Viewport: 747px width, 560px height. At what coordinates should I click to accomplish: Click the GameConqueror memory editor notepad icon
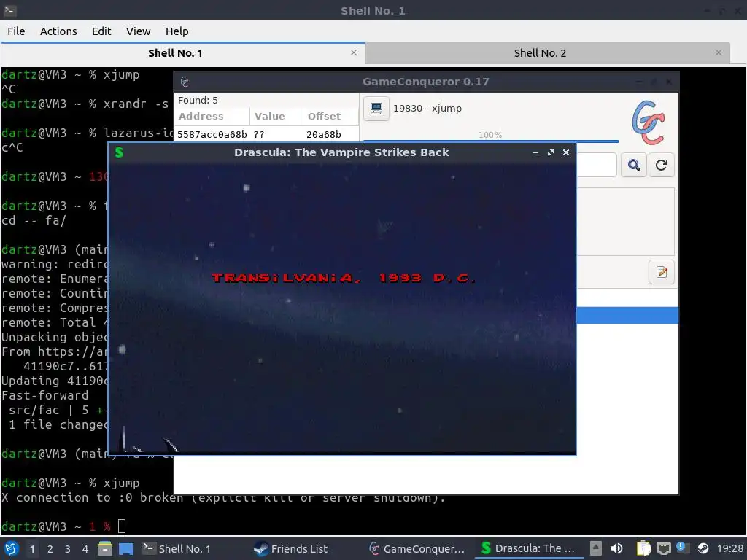(662, 272)
